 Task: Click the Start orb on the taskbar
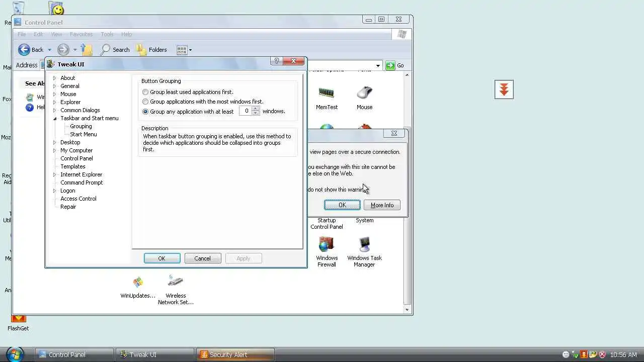(15, 354)
